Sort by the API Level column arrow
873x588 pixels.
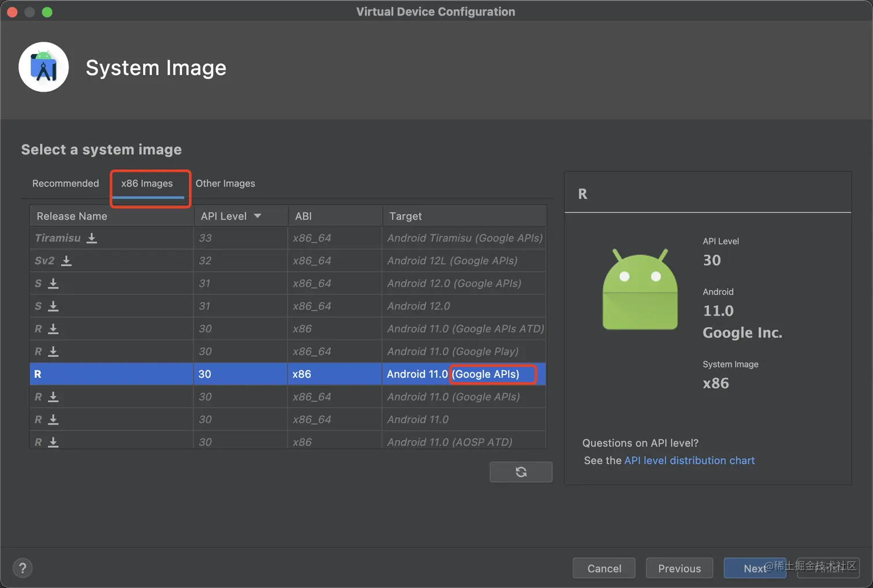click(258, 216)
